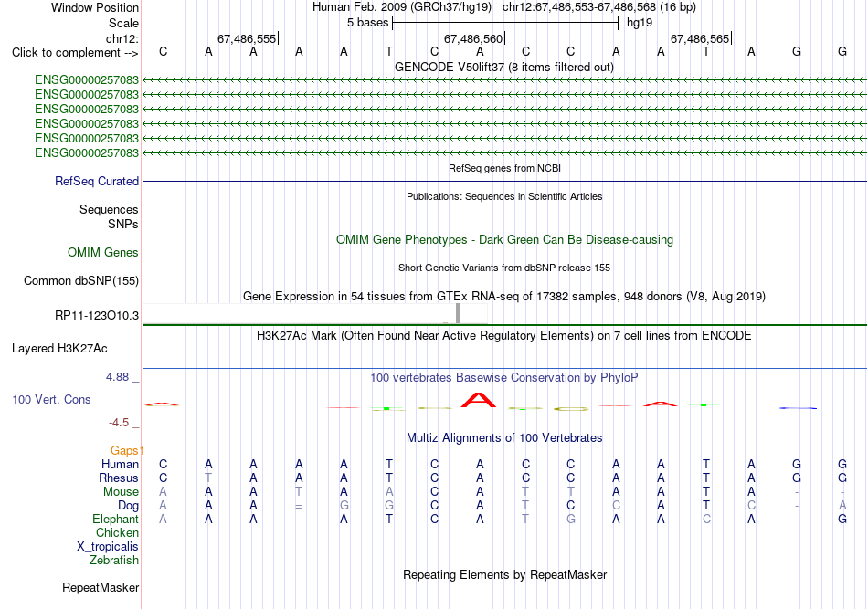Open 'RefSeq genes from NCBI' track title

504,168
